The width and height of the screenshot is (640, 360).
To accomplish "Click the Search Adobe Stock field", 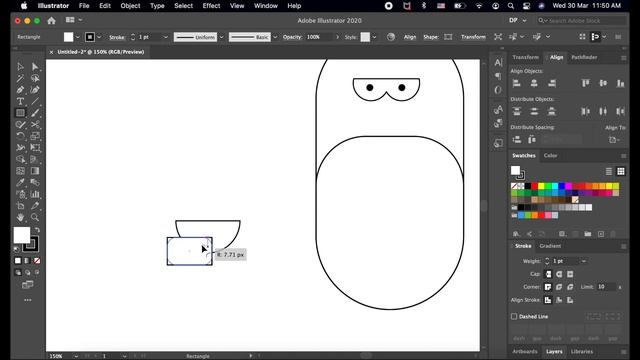I will coord(582,20).
